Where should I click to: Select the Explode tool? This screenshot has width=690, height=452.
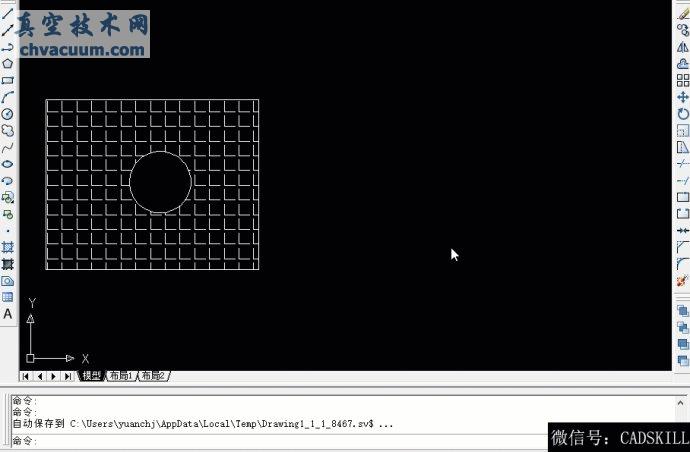tap(683, 281)
